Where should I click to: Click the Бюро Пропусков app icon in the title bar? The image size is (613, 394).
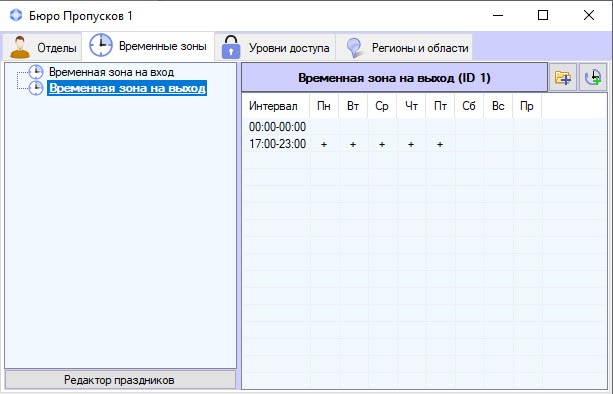pyautogui.click(x=16, y=15)
